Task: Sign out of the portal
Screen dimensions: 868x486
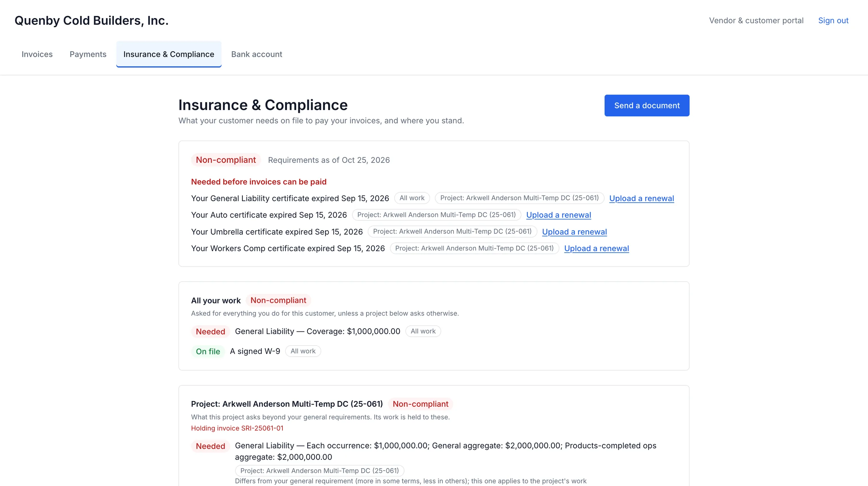Action: pos(833,21)
